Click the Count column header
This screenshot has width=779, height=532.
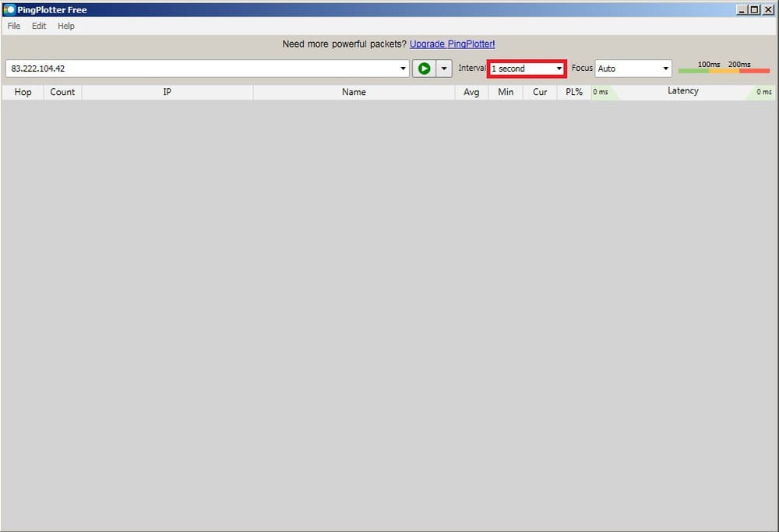point(62,92)
